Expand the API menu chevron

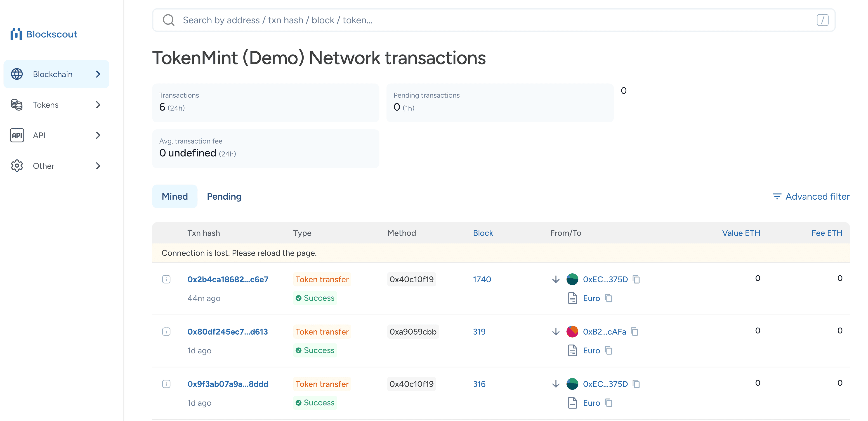98,135
